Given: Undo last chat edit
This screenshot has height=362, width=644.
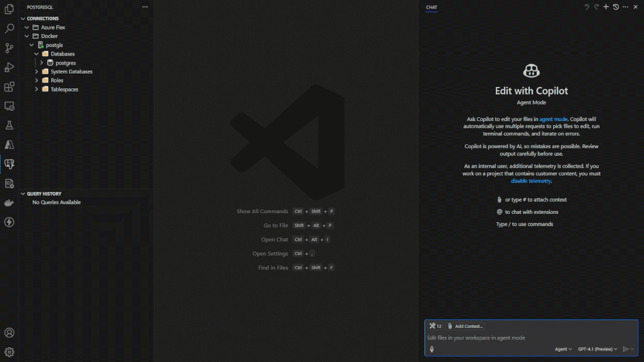Looking at the screenshot, I should coord(587,7).
